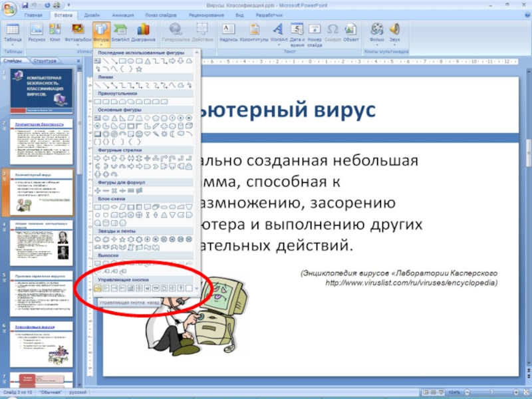Viewport: 532px width, 399px height.
Task: Choose heart shape in Основные фигуры
Action: [148, 134]
